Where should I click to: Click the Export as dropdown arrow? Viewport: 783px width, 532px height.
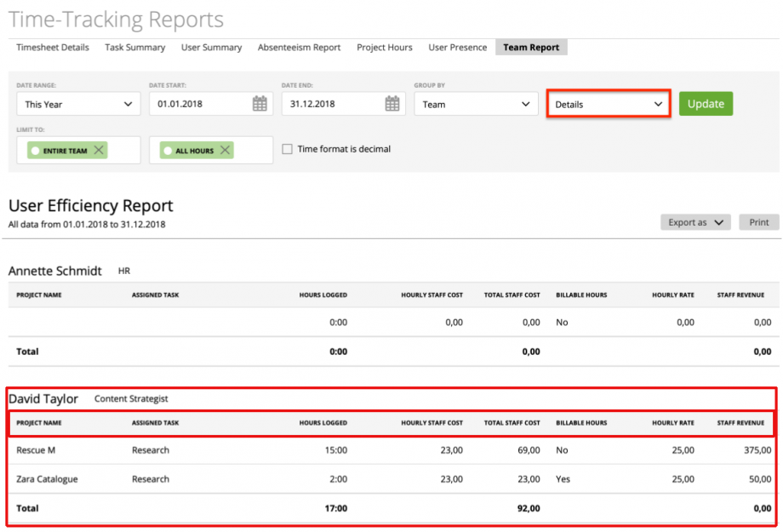click(x=717, y=222)
